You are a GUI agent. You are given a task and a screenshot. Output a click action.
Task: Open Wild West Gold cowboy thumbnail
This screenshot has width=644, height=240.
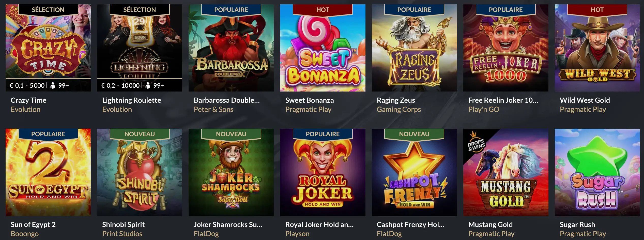point(597,48)
